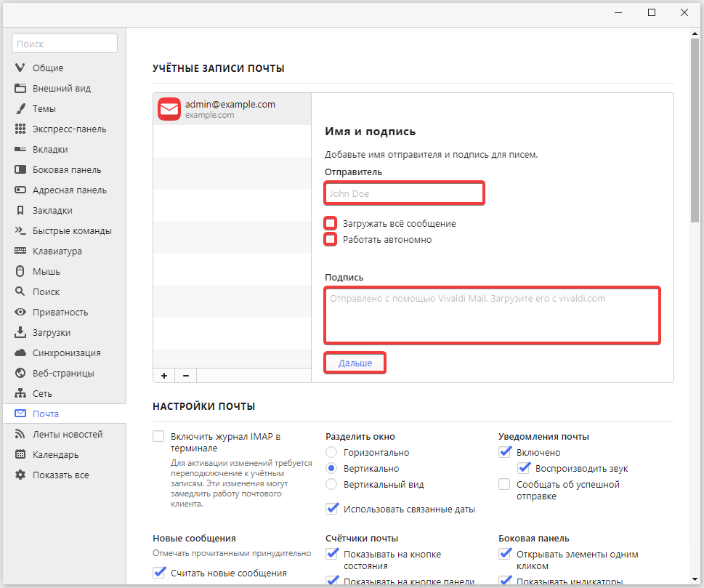The image size is (704, 588).
Task: Click the Themes brush icon in sidebar
Action: 20,109
